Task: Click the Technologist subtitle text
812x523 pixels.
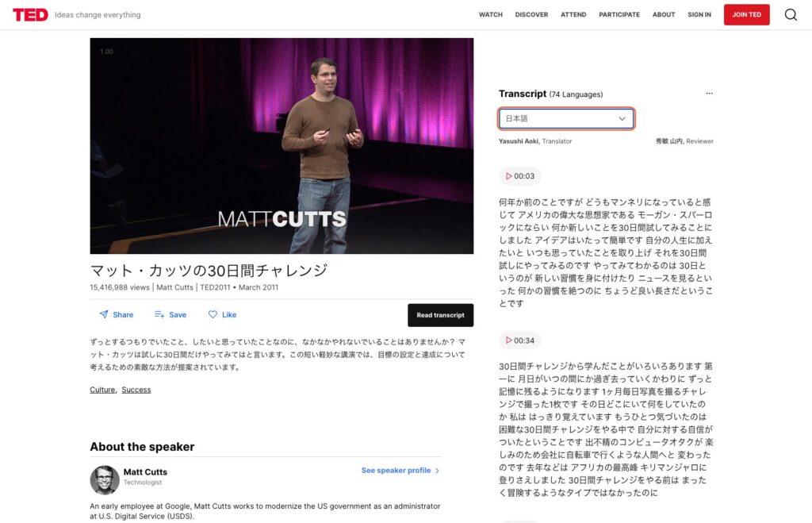Action: tap(143, 482)
